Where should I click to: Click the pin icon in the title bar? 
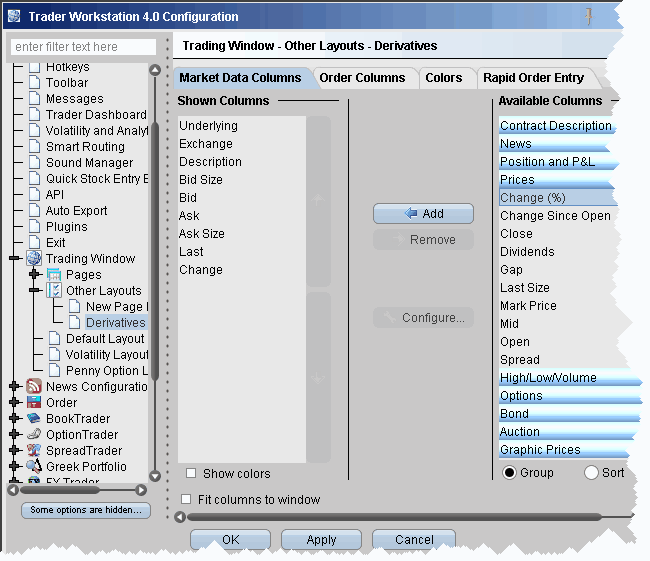(588, 17)
